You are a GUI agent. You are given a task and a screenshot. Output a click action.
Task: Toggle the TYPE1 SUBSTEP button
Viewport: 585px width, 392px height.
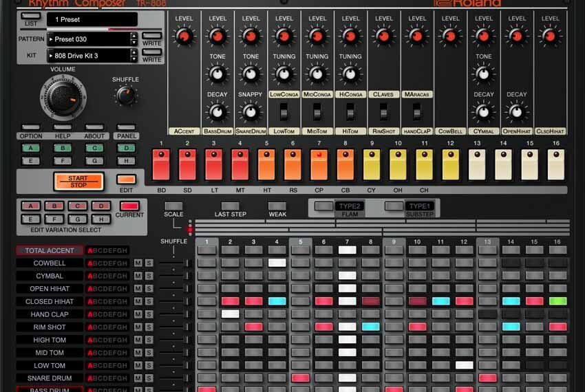click(x=394, y=206)
